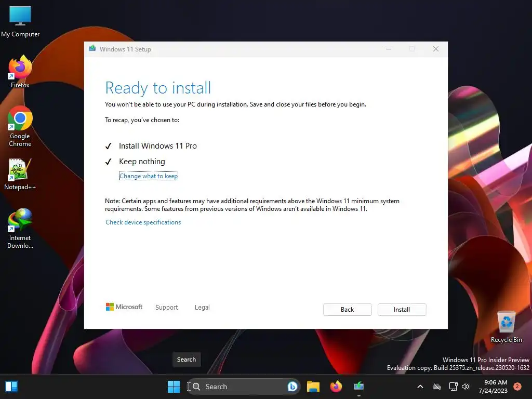Open Google Chrome desktop shortcut
532x399 pixels.
(x=20, y=126)
